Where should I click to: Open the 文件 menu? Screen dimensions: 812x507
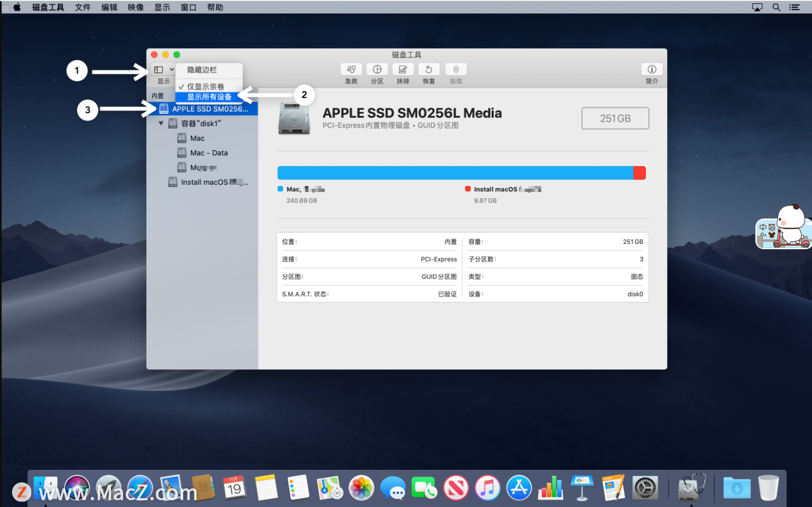point(83,7)
